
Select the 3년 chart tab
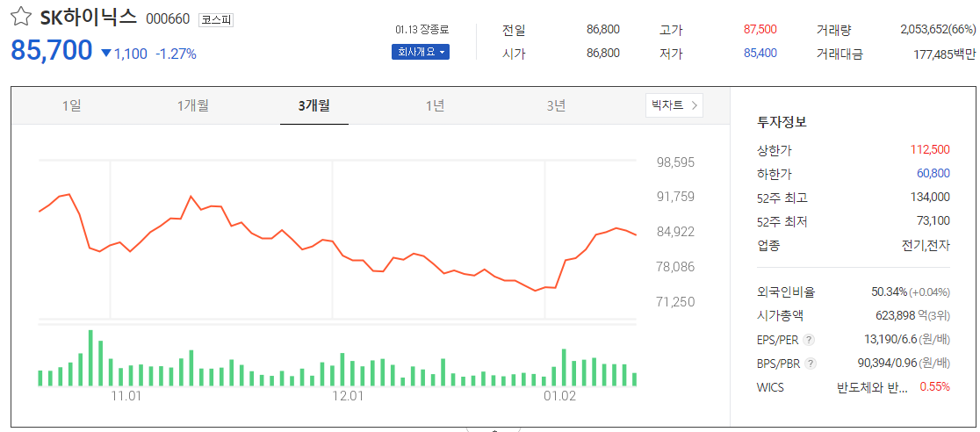[x=556, y=105]
